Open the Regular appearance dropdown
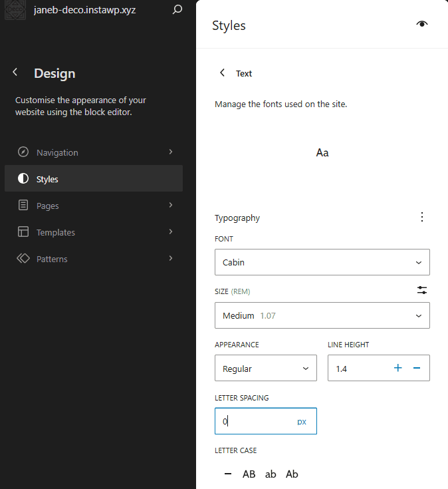The height and width of the screenshot is (489, 448). [265, 368]
